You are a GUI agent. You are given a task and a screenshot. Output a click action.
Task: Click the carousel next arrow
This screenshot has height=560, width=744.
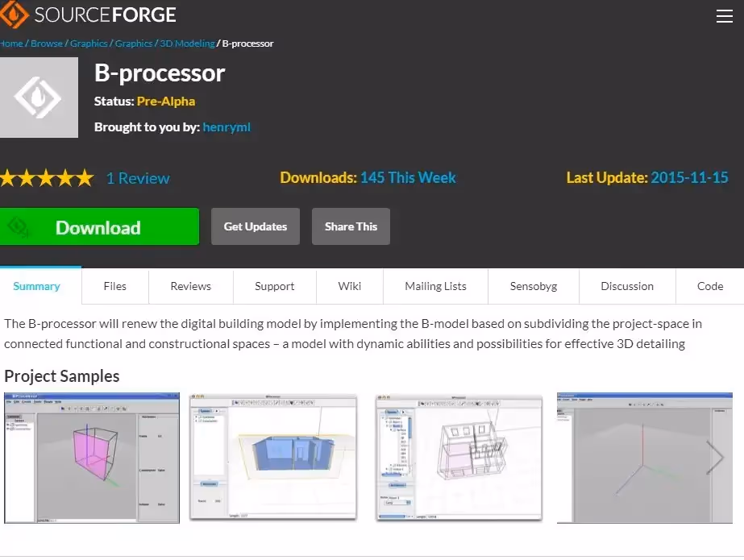click(x=714, y=457)
